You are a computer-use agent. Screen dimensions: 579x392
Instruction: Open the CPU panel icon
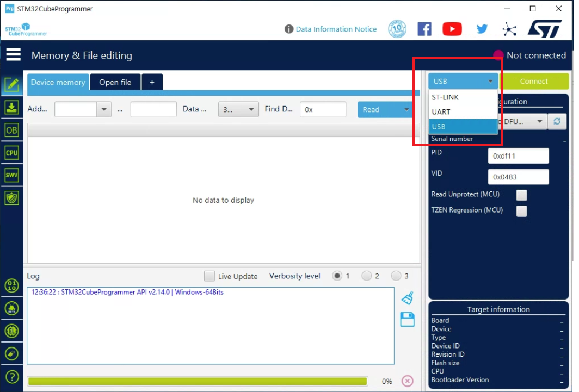pos(12,153)
